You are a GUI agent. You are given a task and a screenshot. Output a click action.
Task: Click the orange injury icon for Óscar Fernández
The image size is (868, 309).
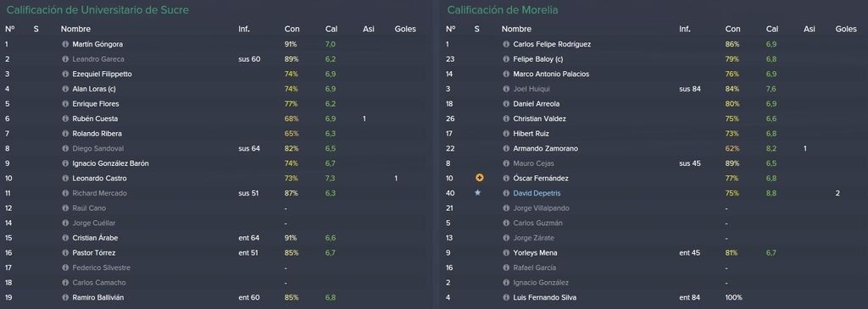[x=480, y=178]
